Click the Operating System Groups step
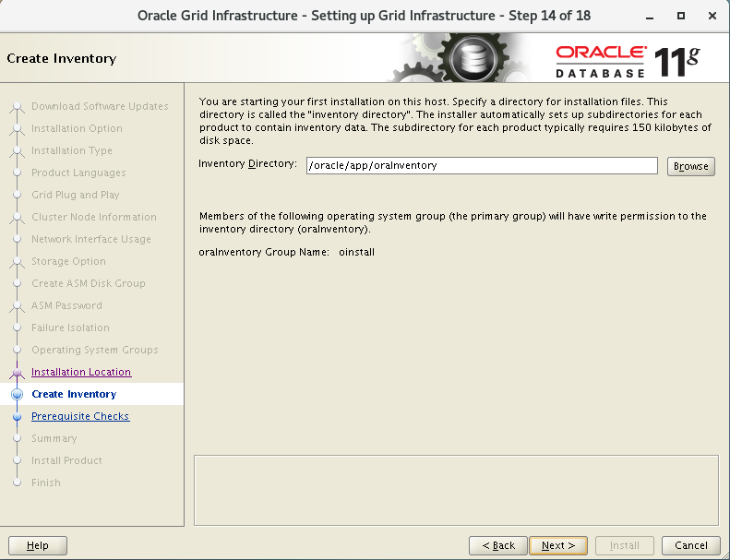This screenshot has width=730, height=560. (x=95, y=350)
